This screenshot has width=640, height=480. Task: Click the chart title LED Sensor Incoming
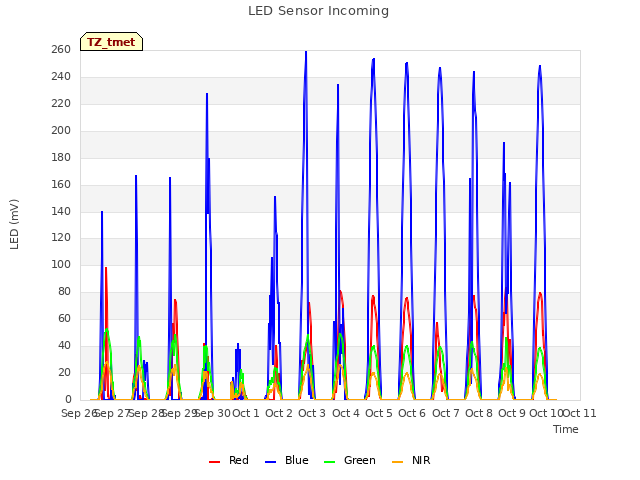click(318, 11)
